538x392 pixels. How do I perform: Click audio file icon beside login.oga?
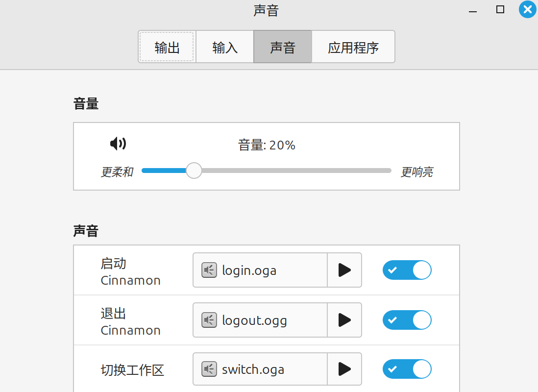point(209,270)
